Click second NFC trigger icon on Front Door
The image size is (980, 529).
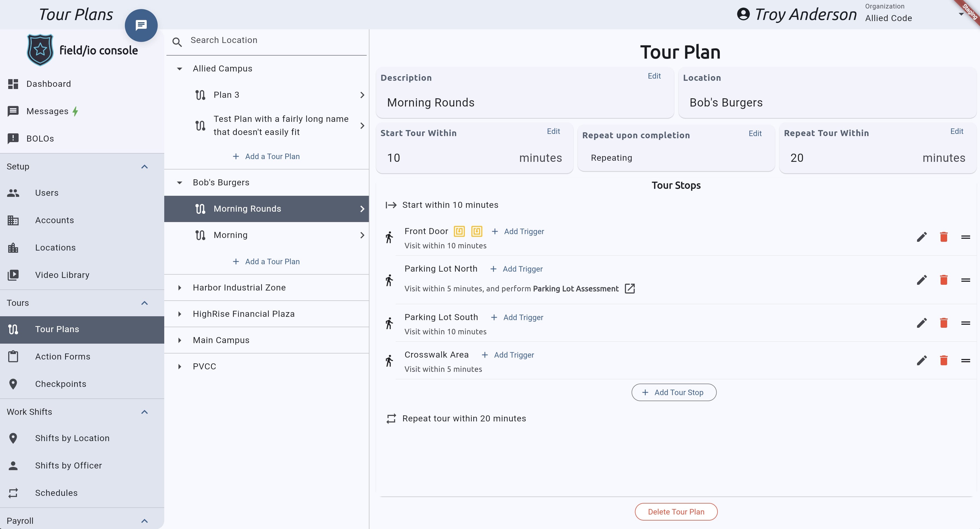477,231
